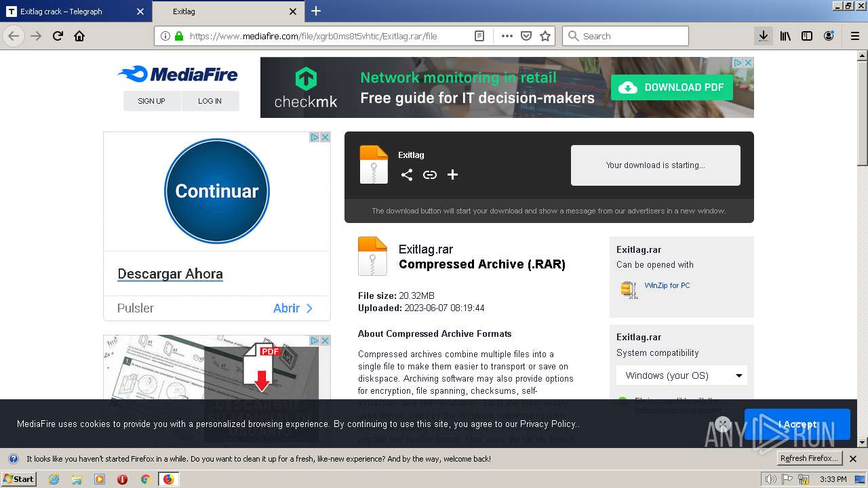The height and width of the screenshot is (488, 868).
Task: Bookmark this page with star icon
Action: [x=545, y=36]
